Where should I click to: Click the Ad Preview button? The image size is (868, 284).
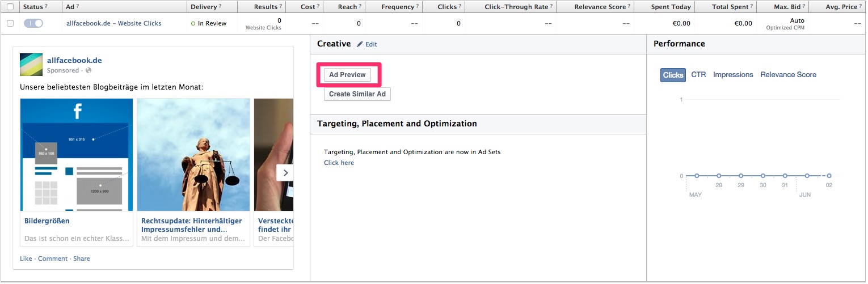347,75
